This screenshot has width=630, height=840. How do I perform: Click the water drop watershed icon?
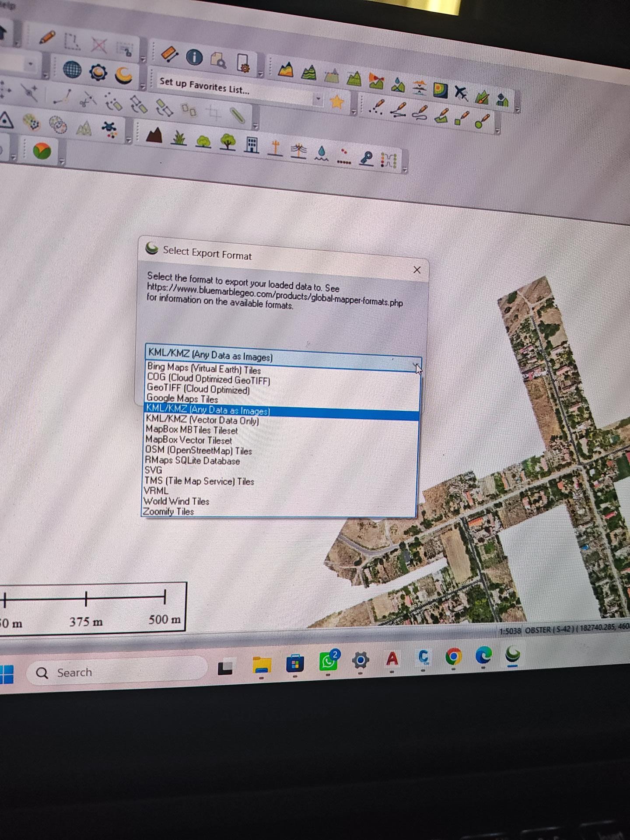point(398,84)
